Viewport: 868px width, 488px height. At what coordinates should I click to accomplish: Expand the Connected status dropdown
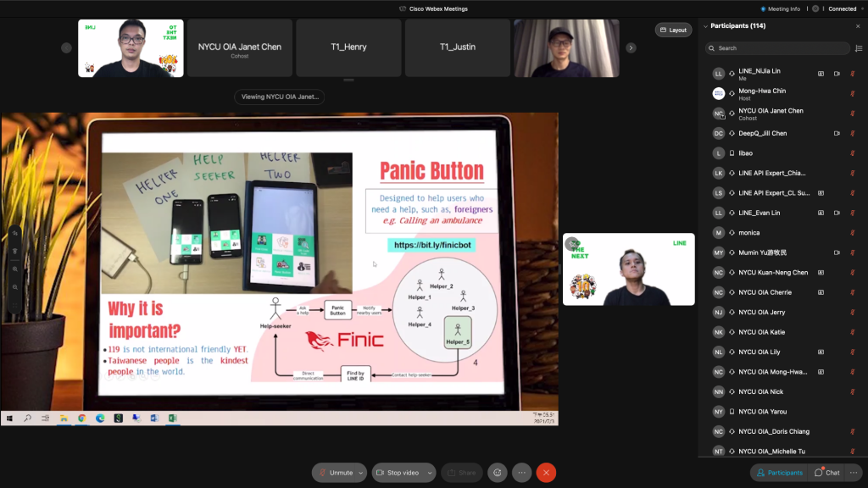pyautogui.click(x=862, y=8)
